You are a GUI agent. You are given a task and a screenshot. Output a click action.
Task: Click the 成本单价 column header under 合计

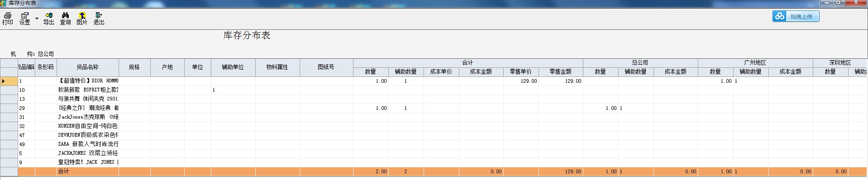tap(441, 71)
